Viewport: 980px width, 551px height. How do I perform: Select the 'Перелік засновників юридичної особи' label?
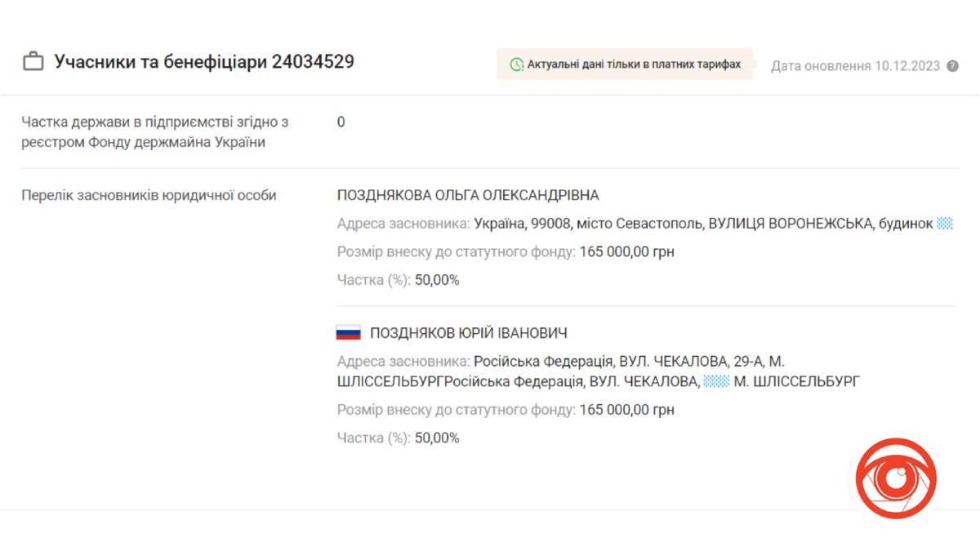(149, 195)
